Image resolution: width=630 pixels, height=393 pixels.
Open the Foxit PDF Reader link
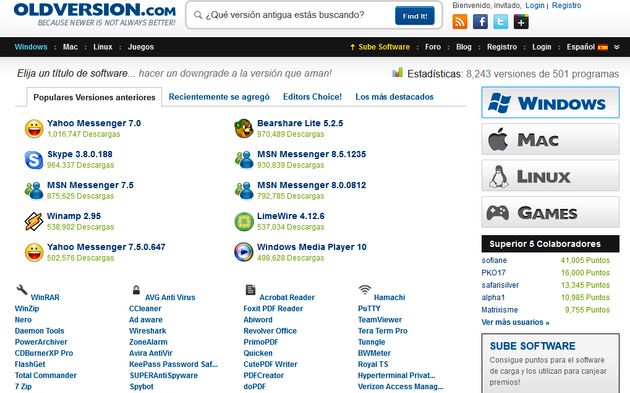tap(273, 309)
